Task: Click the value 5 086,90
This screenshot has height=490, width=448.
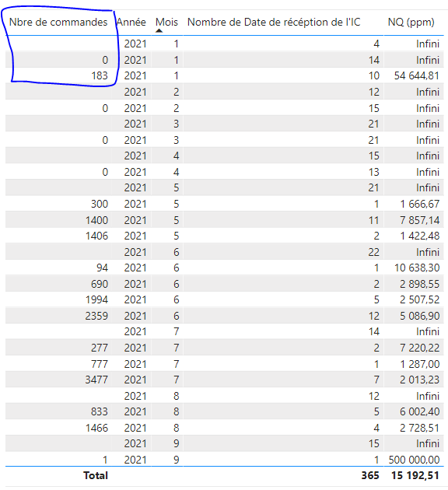Action: (419, 316)
